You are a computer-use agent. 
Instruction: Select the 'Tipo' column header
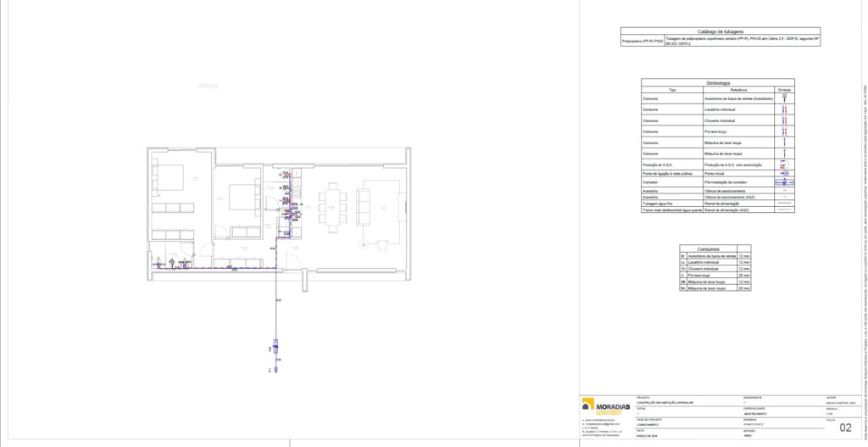coord(672,89)
